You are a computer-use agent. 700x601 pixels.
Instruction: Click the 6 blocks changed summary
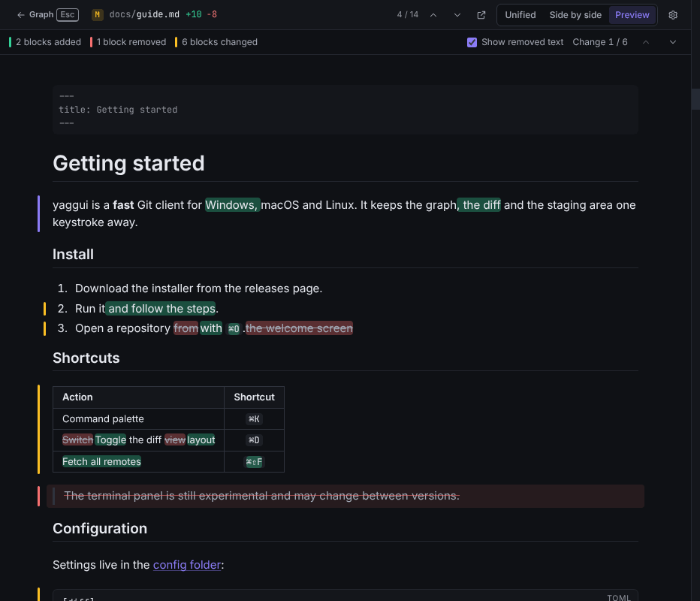[x=216, y=42]
